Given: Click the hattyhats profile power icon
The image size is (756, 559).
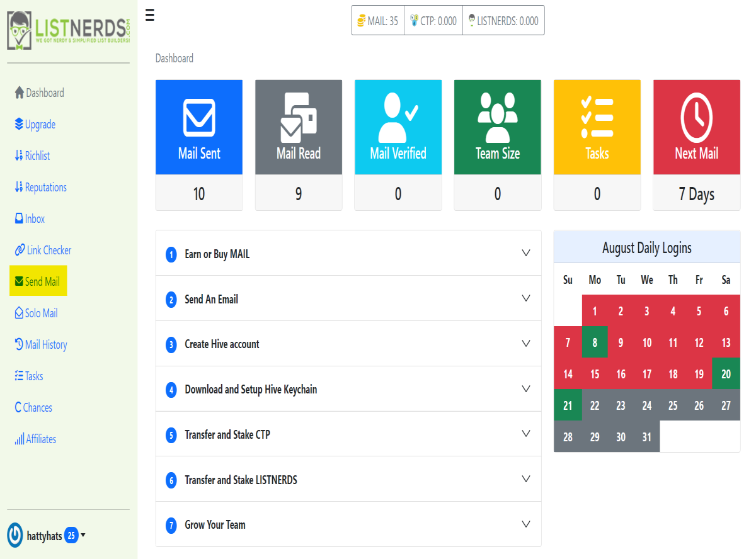Looking at the screenshot, I should [15, 535].
